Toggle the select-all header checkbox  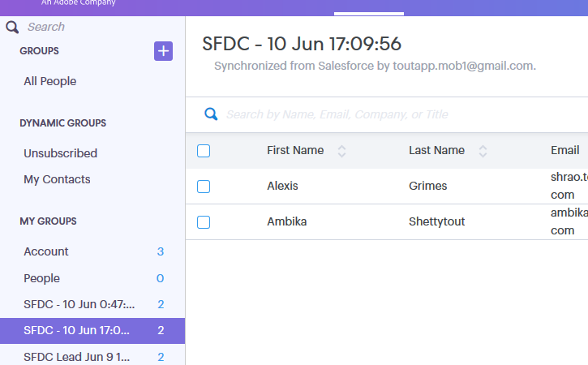coord(204,151)
